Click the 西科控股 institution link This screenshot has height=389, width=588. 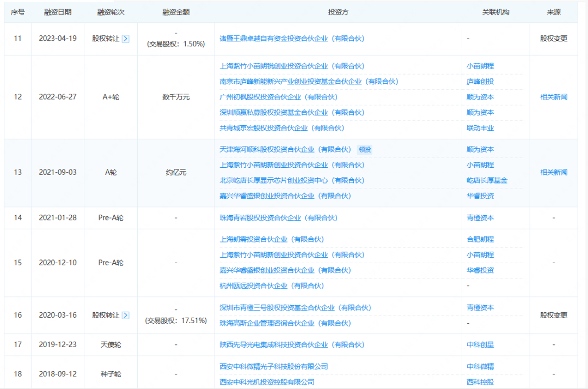[480, 382]
